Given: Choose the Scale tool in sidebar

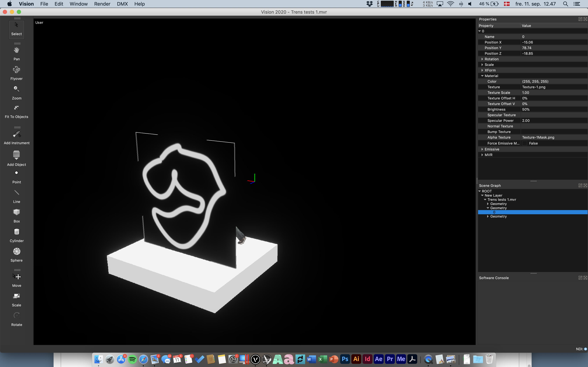Looking at the screenshot, I should (16, 300).
